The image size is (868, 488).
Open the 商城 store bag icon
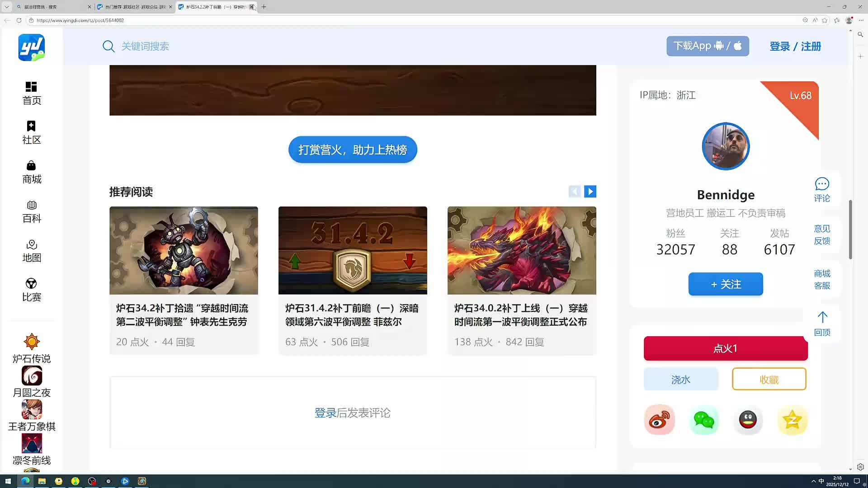[x=31, y=165]
